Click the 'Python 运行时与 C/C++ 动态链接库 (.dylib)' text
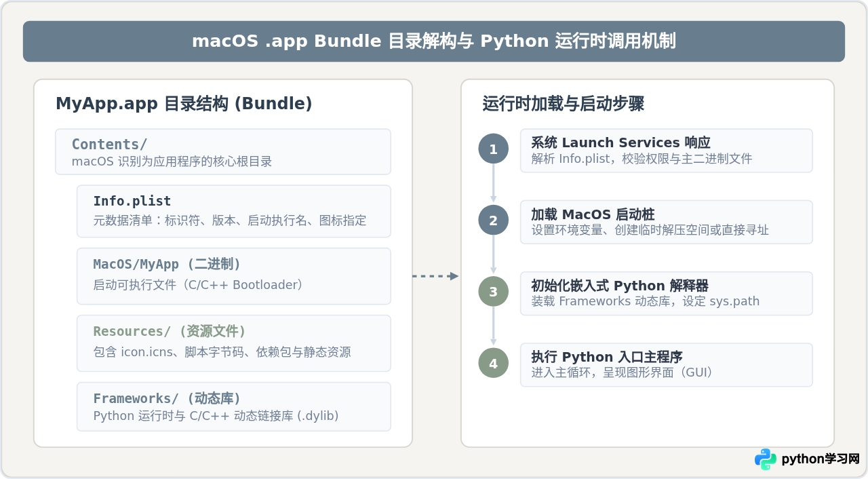The height and width of the screenshot is (479, 868). (x=216, y=416)
